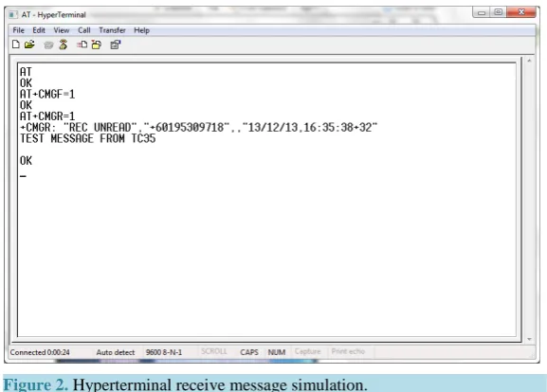This screenshot has width=547, height=392.
Task: Minimize the HyperTerminal window
Action: (482, 12)
